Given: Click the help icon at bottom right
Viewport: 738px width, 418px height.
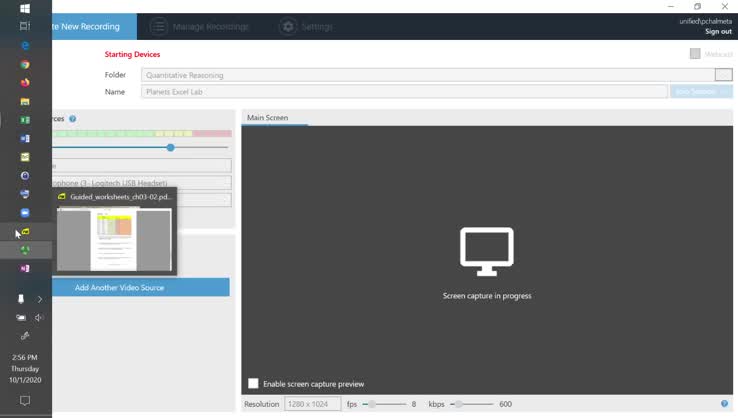Looking at the screenshot, I should click(x=724, y=404).
